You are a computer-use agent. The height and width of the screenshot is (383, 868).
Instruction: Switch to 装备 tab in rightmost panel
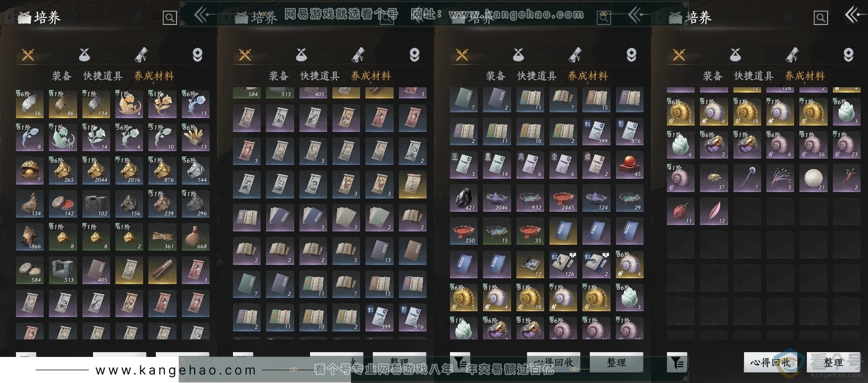713,76
